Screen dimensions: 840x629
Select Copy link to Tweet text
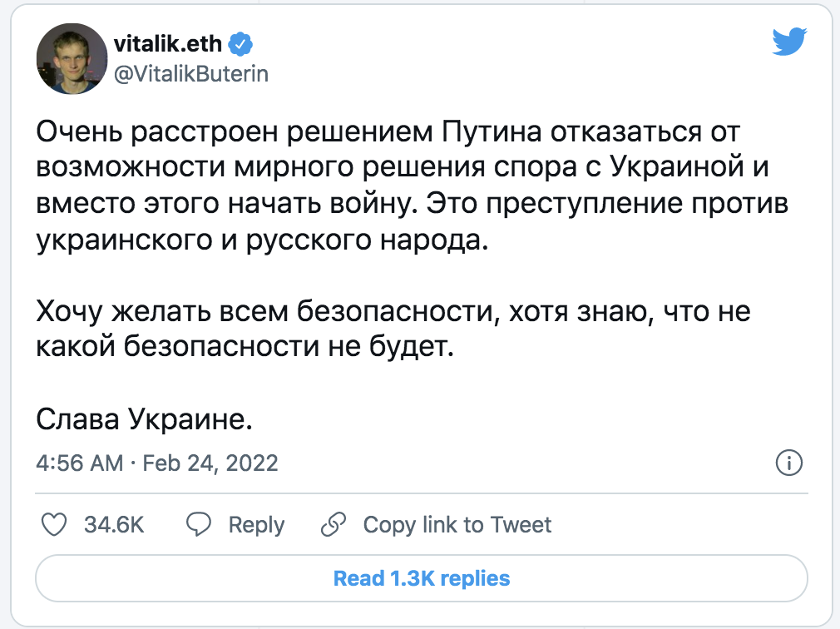point(457,525)
